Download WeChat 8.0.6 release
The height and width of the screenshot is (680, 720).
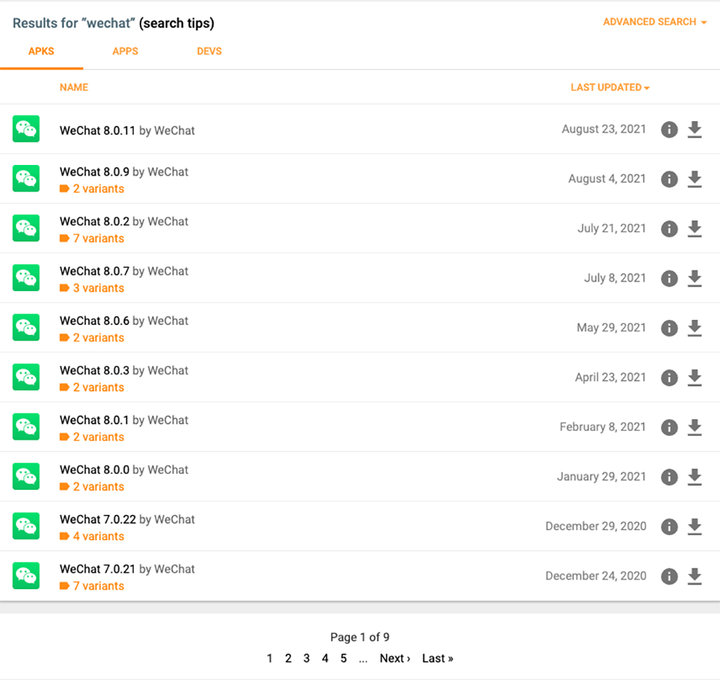point(695,328)
